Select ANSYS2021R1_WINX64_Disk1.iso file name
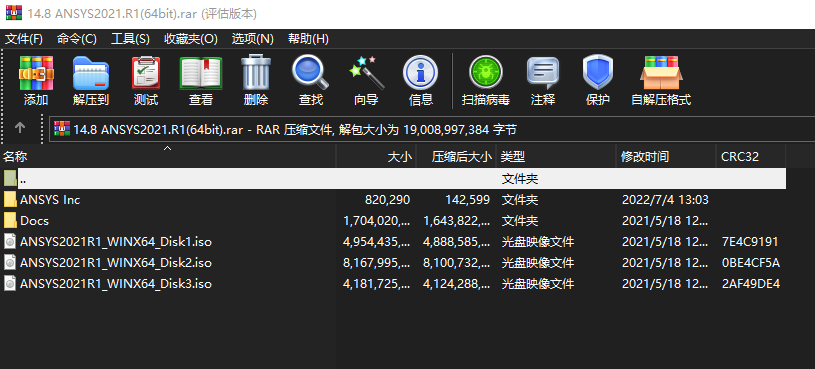The width and height of the screenshot is (815, 369). (x=116, y=242)
